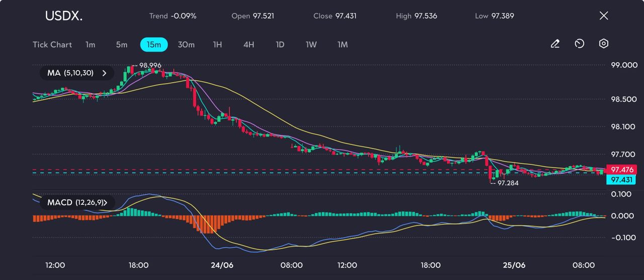This screenshot has height=280, width=644.
Task: Select the active 15m timeframe
Action: click(x=154, y=44)
